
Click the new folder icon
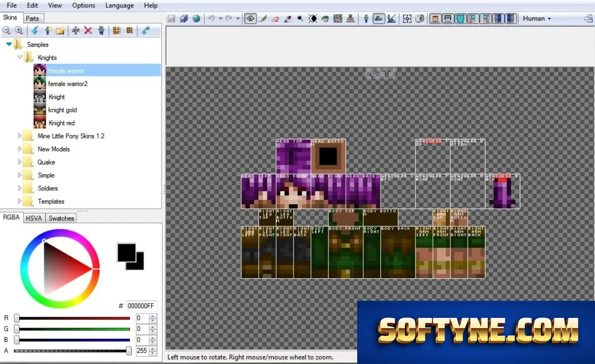click(60, 30)
